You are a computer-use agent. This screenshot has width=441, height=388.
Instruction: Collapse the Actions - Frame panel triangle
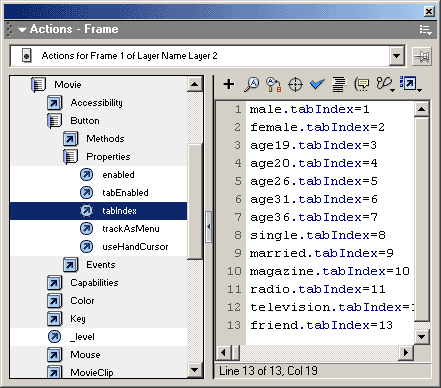click(22, 30)
